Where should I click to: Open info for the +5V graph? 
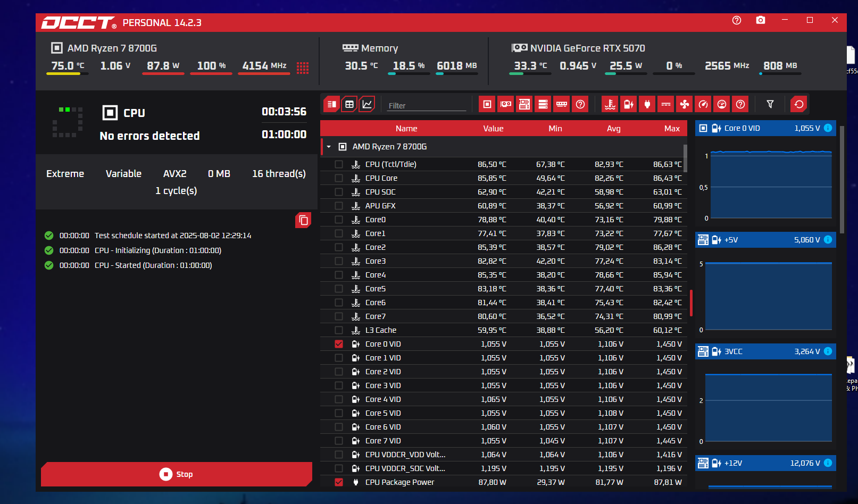(828, 240)
